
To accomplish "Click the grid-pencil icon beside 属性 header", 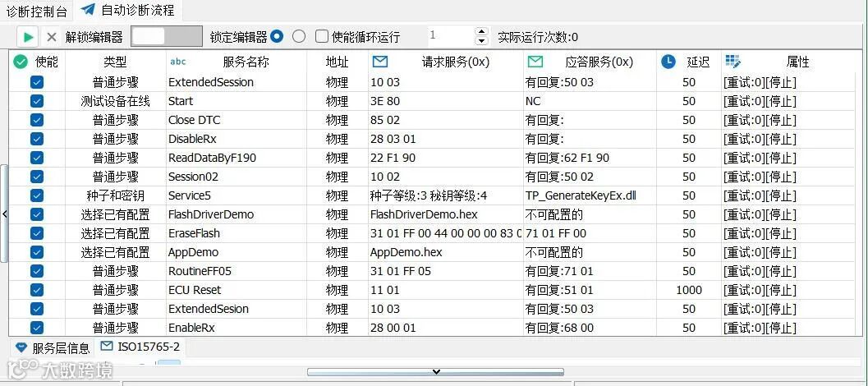I will tap(733, 62).
